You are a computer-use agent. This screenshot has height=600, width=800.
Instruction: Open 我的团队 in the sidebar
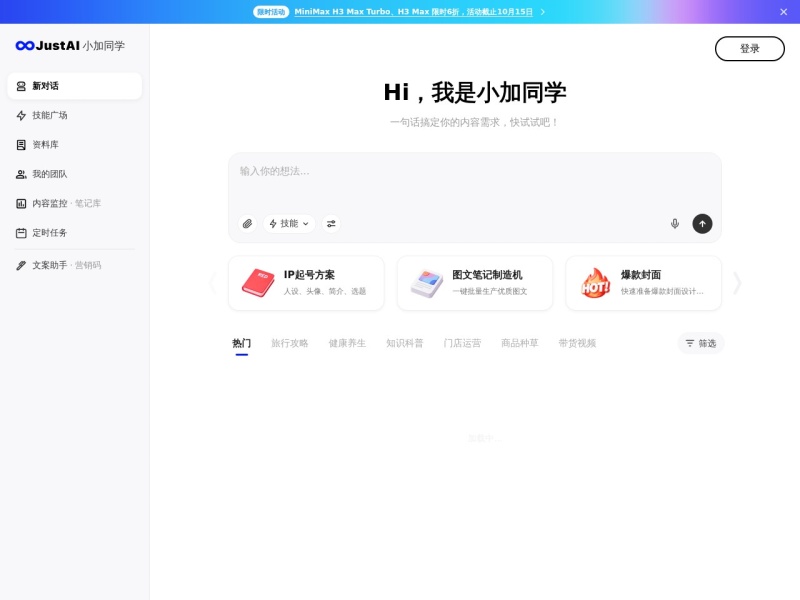tap(74, 174)
